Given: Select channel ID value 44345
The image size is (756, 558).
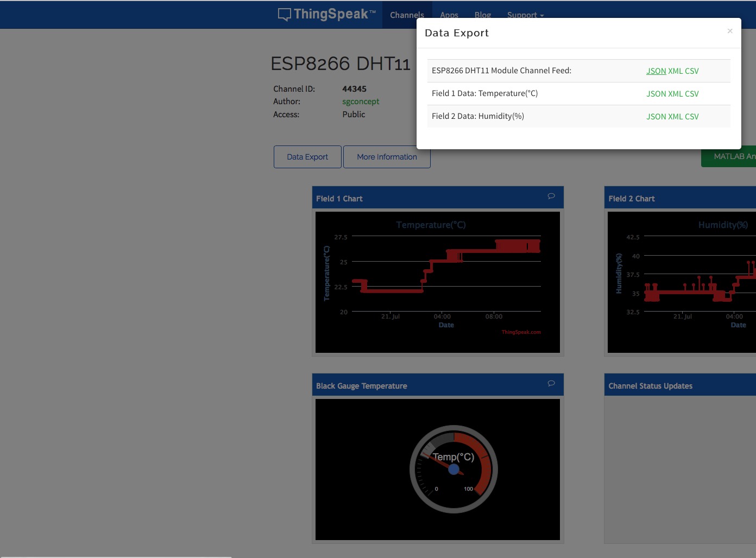Looking at the screenshot, I should click(x=354, y=89).
